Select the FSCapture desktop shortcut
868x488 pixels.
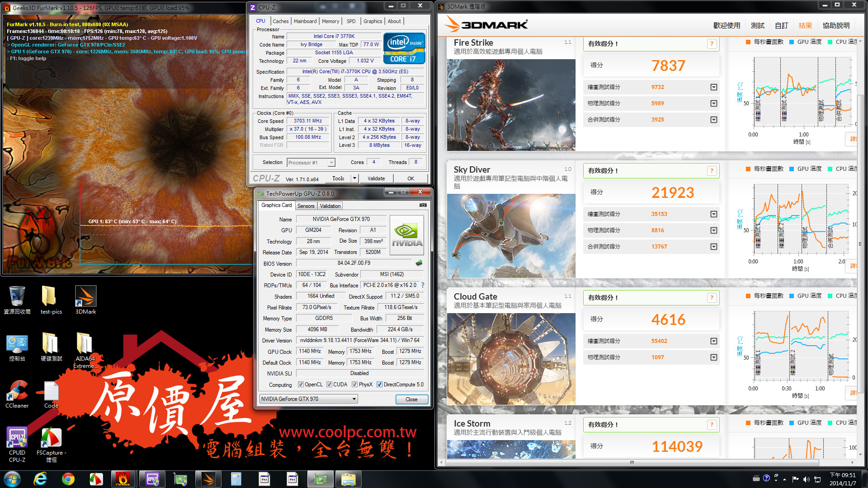coord(51,445)
